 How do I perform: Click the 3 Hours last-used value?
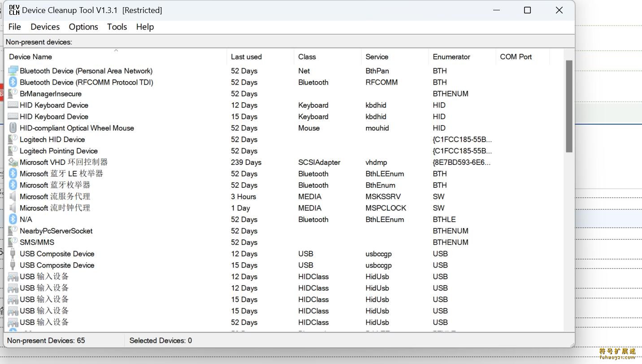[243, 196]
